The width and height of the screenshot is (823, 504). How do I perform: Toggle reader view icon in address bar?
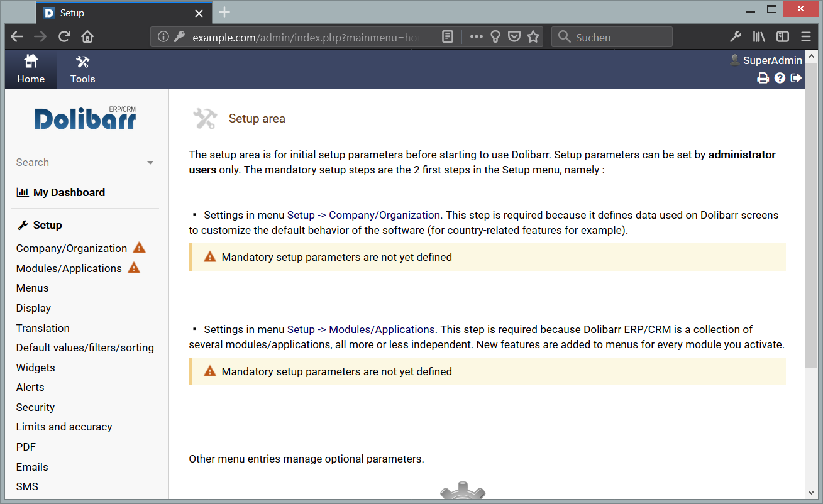[447, 36]
